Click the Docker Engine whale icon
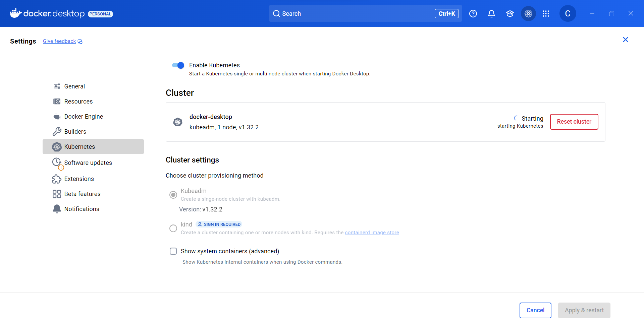Screen dimensions: 644x323 click(57, 117)
